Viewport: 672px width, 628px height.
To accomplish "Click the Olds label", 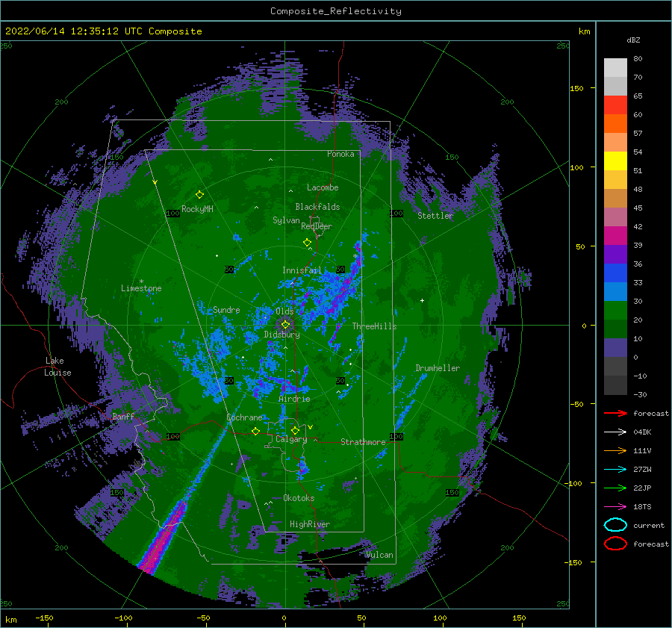I will click(284, 311).
